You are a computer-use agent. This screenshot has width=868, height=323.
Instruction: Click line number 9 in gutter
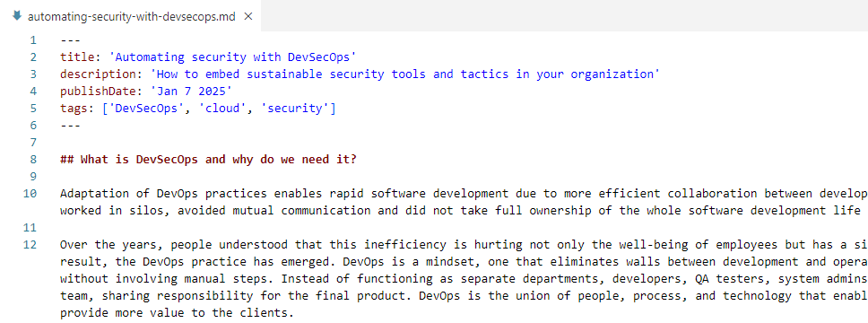[x=33, y=177]
